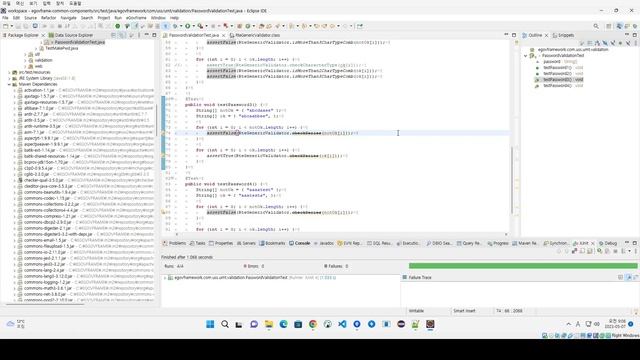Image resolution: width=640 pixels, height=360 pixels.
Task: Click the Package Explorer horizontal scrollbar
Action: pos(45,304)
